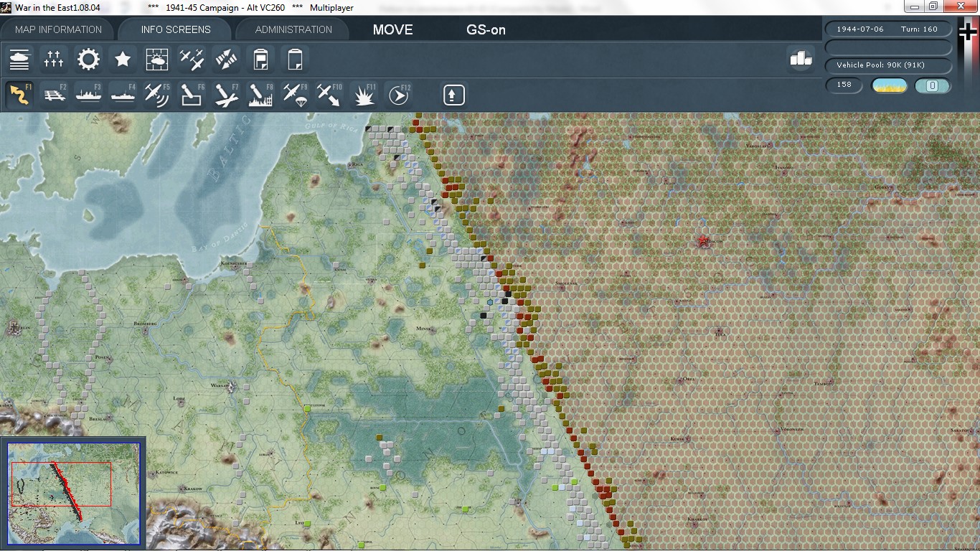The image size is (980, 551).
Task: Select the F7 bomb airfield mode
Action: pos(226,95)
